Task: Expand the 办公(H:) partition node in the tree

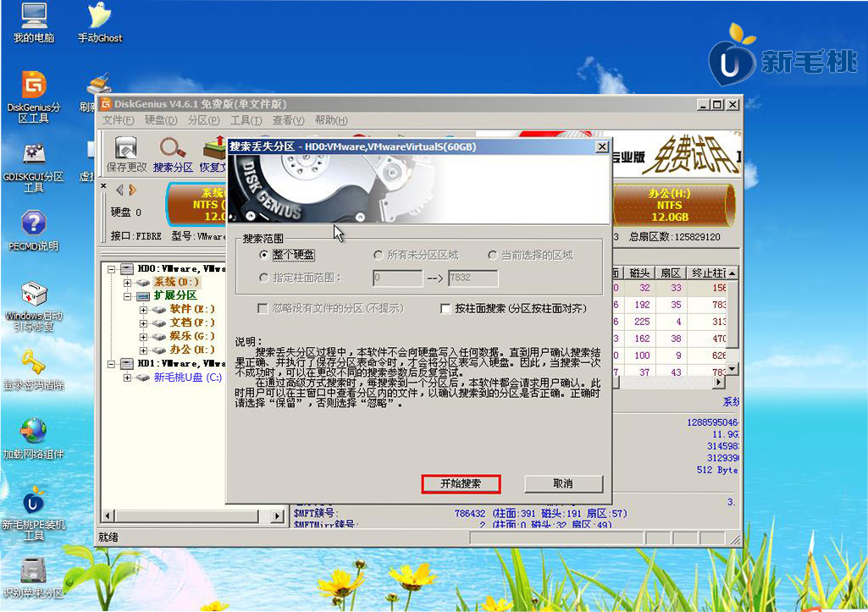Action: coord(143,350)
